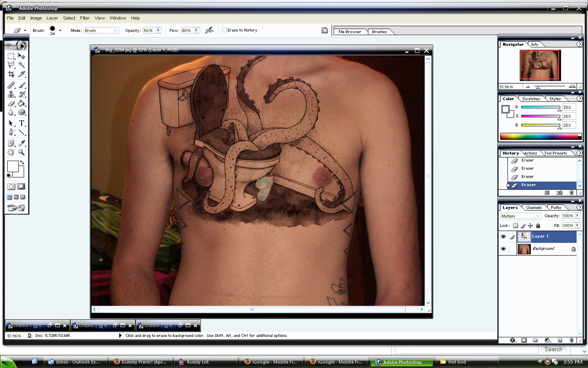This screenshot has height=368, width=588.
Task: Open the layer Opacity arrow in Layers panel
Action: point(577,215)
